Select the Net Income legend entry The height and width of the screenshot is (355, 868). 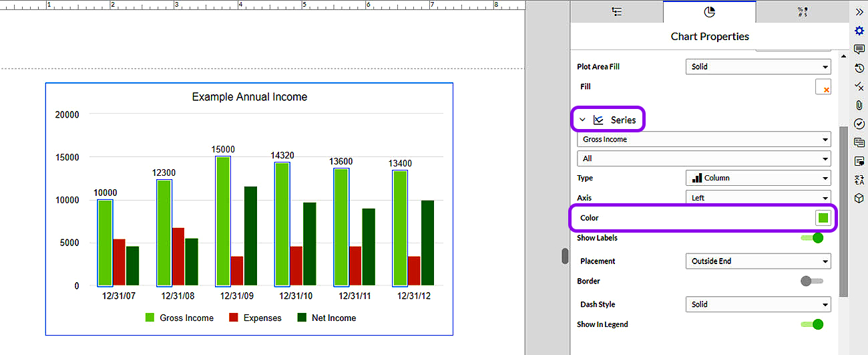[327, 318]
